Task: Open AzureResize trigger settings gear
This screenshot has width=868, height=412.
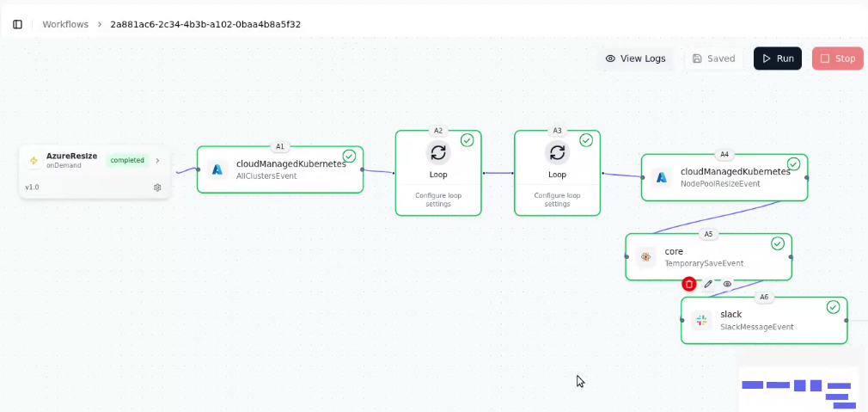Action: pos(157,188)
